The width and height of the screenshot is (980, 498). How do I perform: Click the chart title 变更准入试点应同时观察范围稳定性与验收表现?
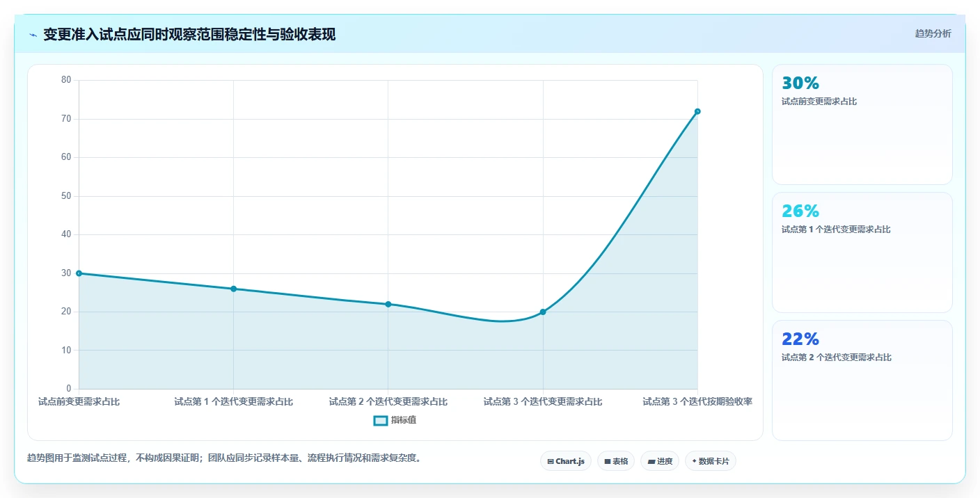click(189, 35)
